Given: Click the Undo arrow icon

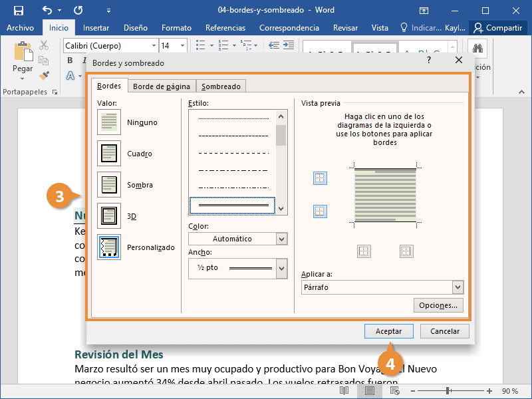Looking at the screenshot, I should tap(47, 11).
